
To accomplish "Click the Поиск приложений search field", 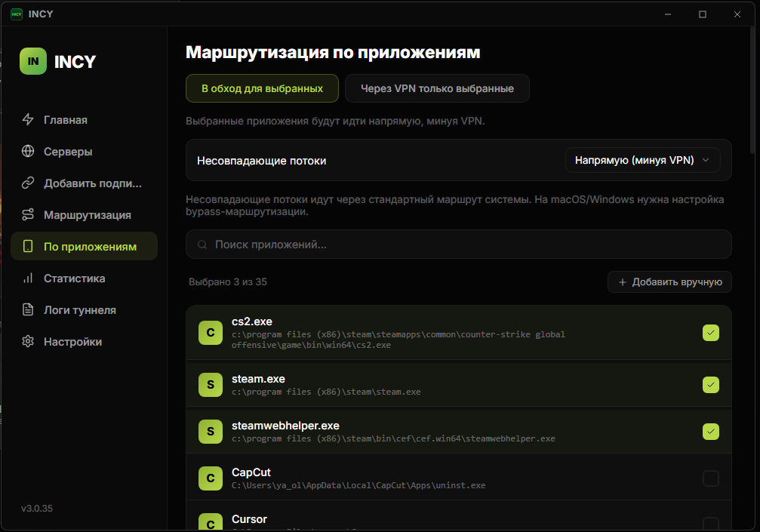I will (459, 244).
